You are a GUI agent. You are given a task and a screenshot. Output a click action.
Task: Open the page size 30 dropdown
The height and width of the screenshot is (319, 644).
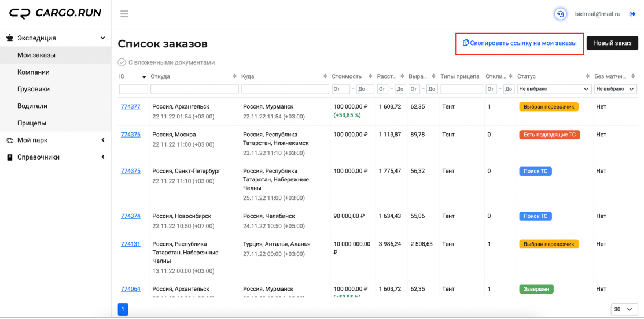pos(624,310)
